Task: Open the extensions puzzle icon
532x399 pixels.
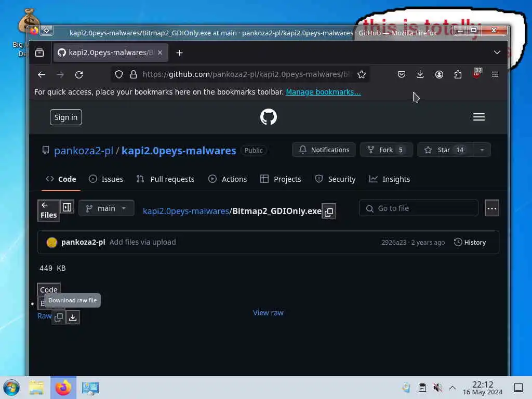Action: point(458,74)
